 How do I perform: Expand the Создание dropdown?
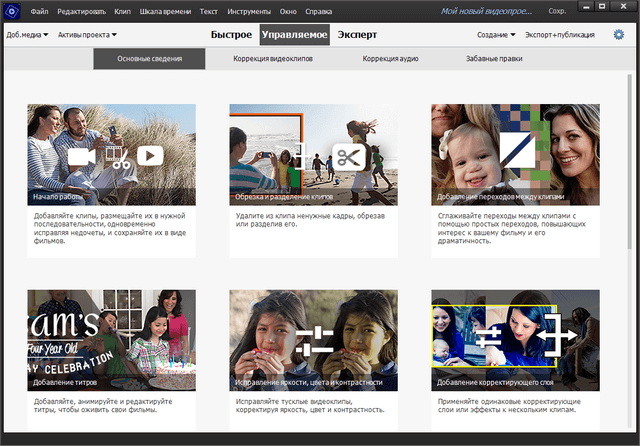click(498, 35)
